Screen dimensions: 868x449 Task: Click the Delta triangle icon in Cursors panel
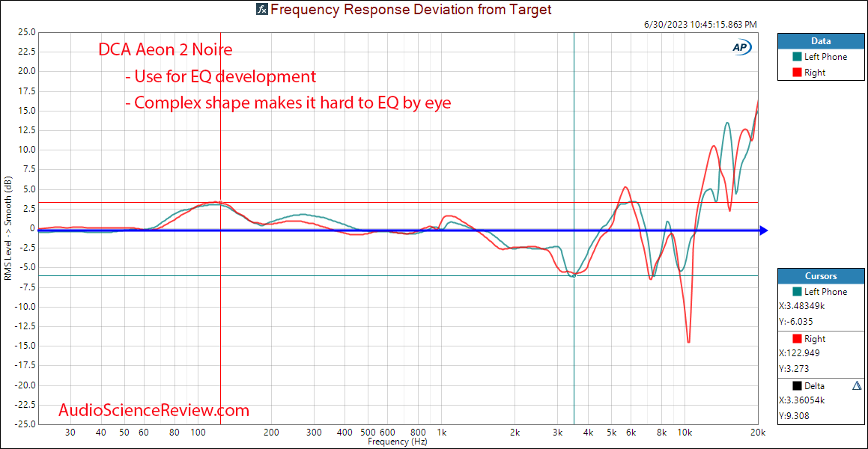[857, 385]
